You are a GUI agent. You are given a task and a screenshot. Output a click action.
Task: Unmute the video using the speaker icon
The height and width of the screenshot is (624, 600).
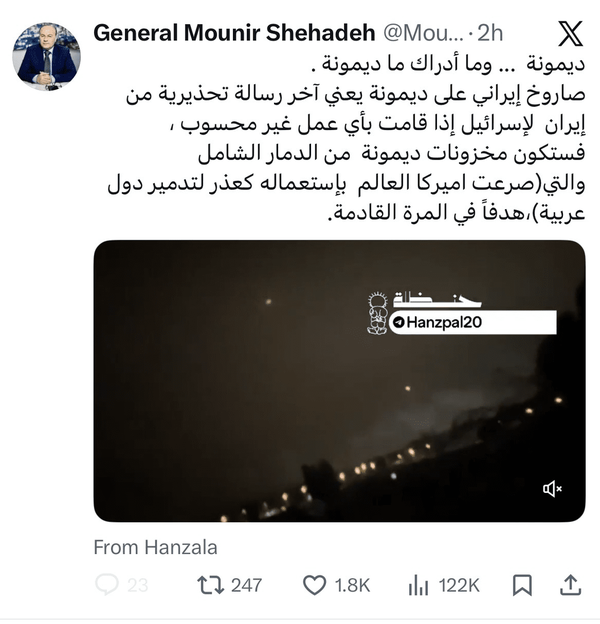pyautogui.click(x=552, y=488)
